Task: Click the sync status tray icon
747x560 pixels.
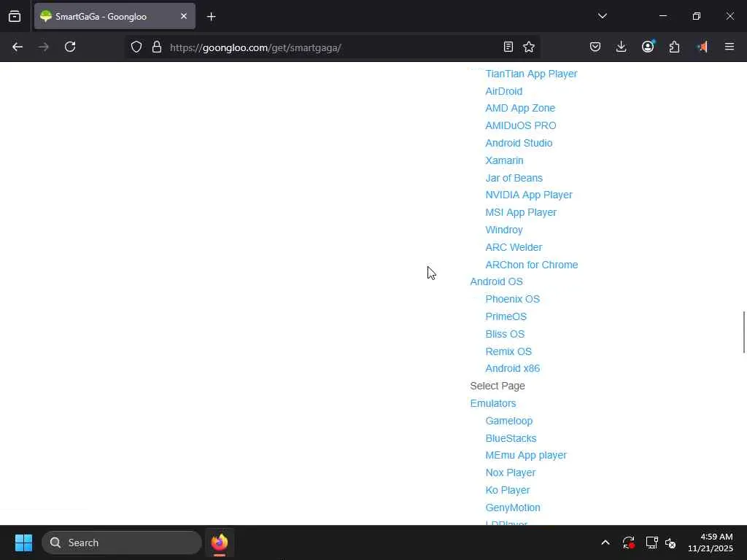Action: pos(629,542)
